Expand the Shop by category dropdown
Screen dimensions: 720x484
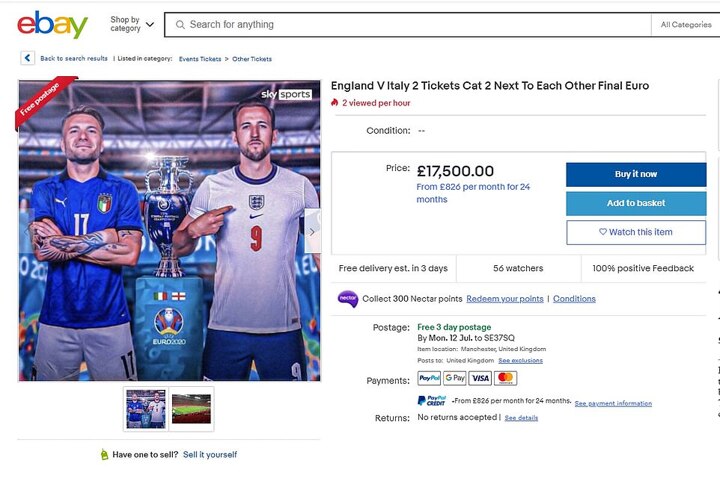132,24
